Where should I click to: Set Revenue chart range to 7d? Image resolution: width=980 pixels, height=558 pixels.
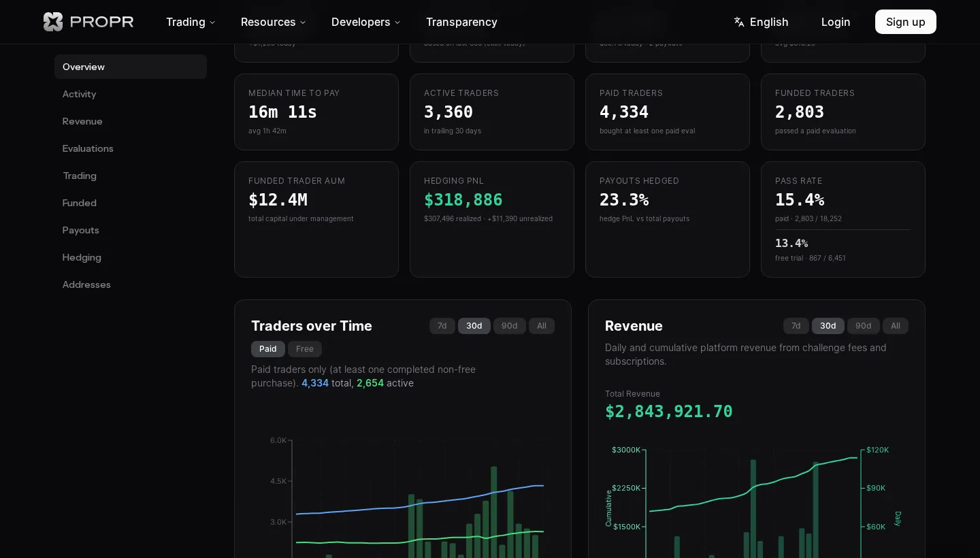click(x=796, y=326)
